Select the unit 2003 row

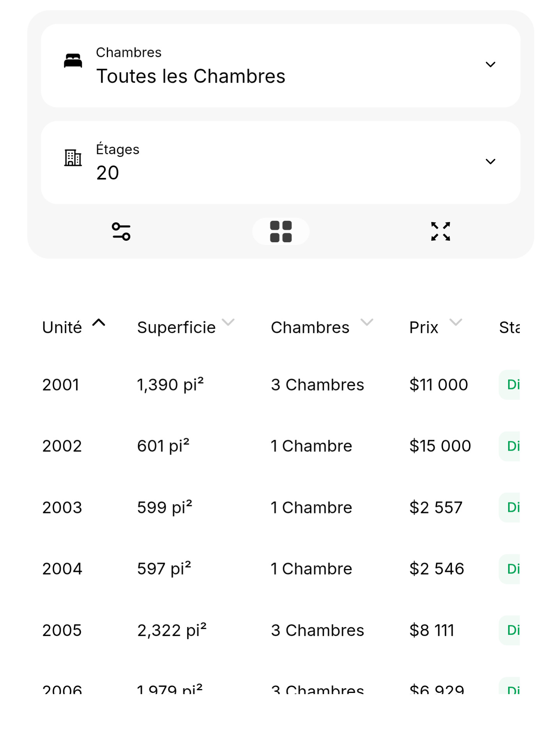click(x=62, y=508)
